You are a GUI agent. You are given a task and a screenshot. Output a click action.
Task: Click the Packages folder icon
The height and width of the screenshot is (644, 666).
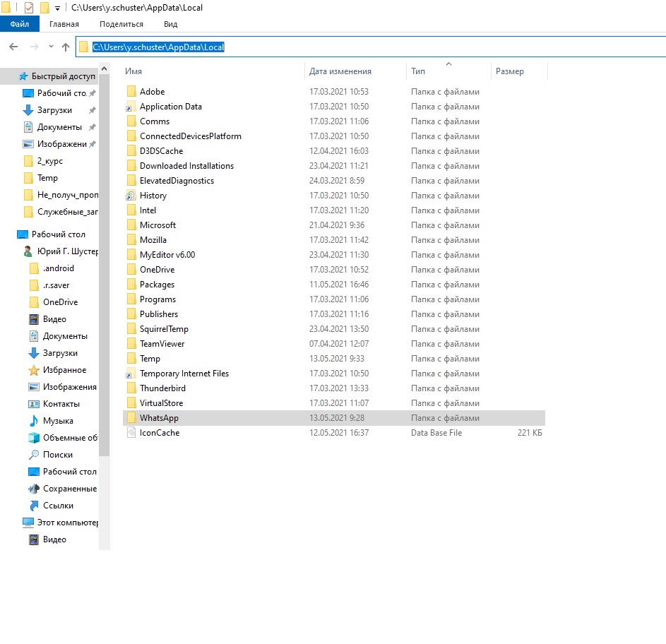131,285
